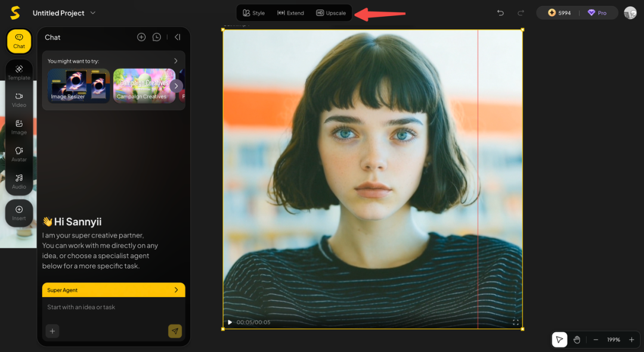Switch to the hand pan tool
The image size is (644, 352).
[x=577, y=339]
